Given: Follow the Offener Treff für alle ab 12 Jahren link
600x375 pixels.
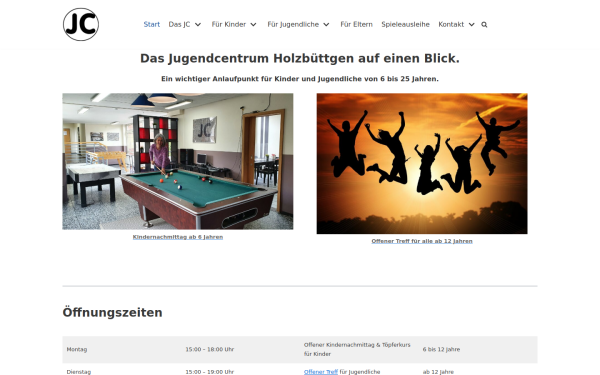Looking at the screenshot, I should 422,241.
